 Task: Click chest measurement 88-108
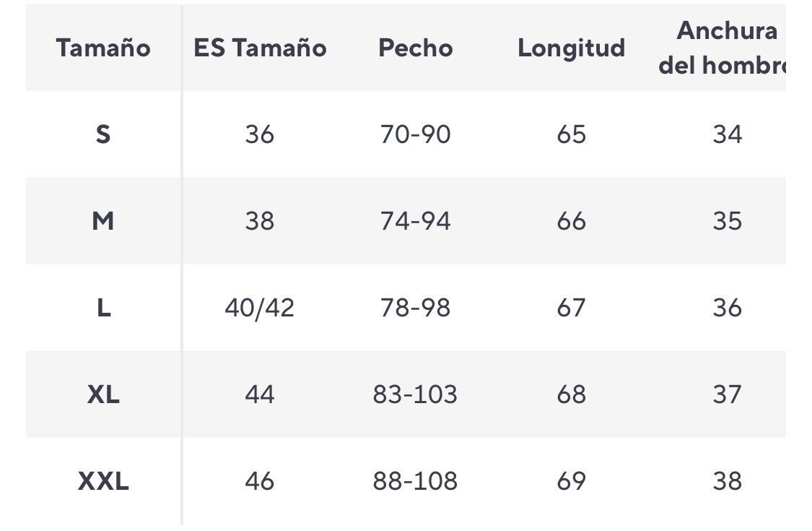416,481
